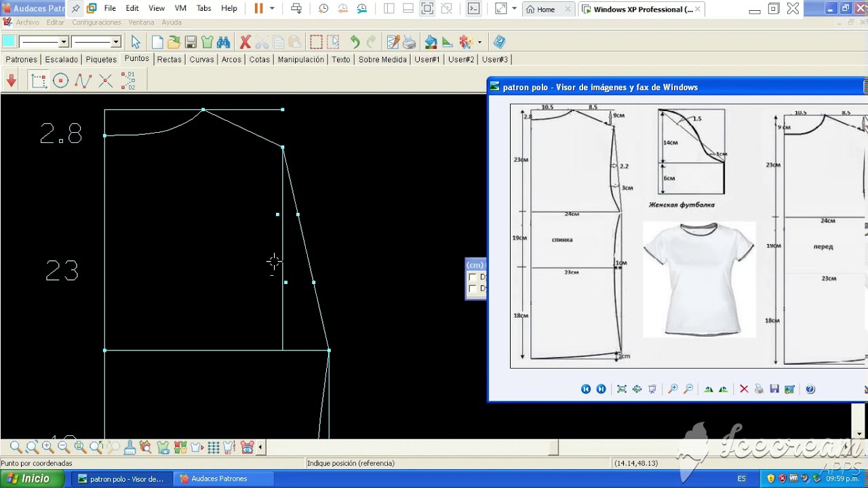The image size is (868, 488).
Task: Undo the last action in Audaces
Action: click(x=355, y=42)
